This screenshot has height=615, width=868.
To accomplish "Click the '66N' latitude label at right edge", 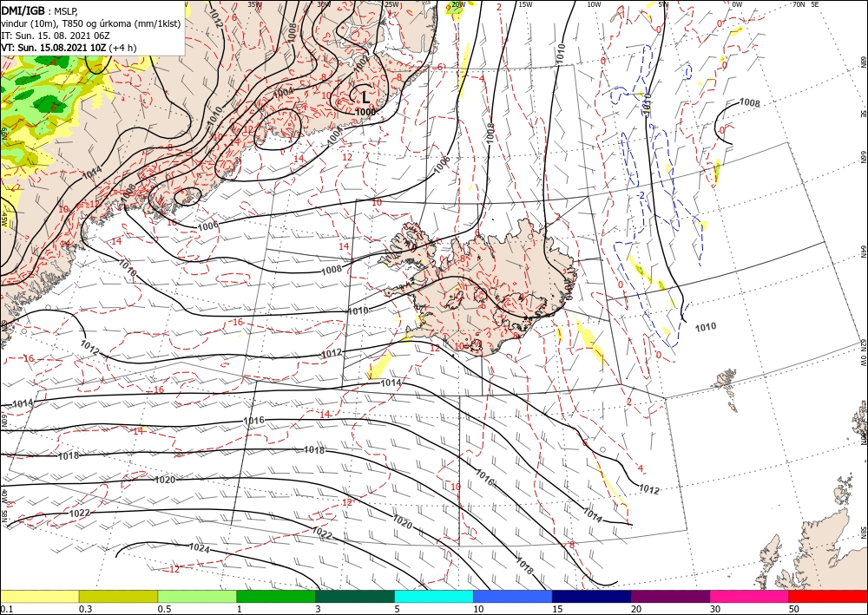I will (x=863, y=157).
